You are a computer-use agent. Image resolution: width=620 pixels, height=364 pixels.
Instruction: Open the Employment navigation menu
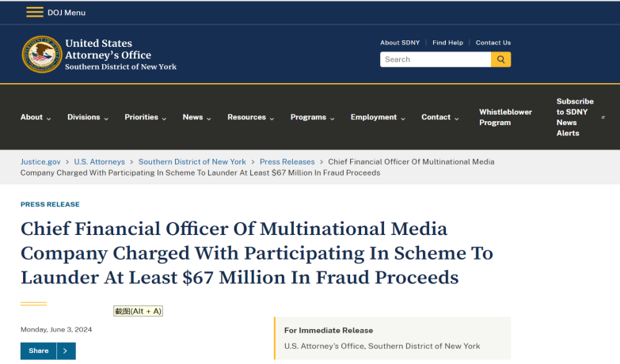(378, 117)
